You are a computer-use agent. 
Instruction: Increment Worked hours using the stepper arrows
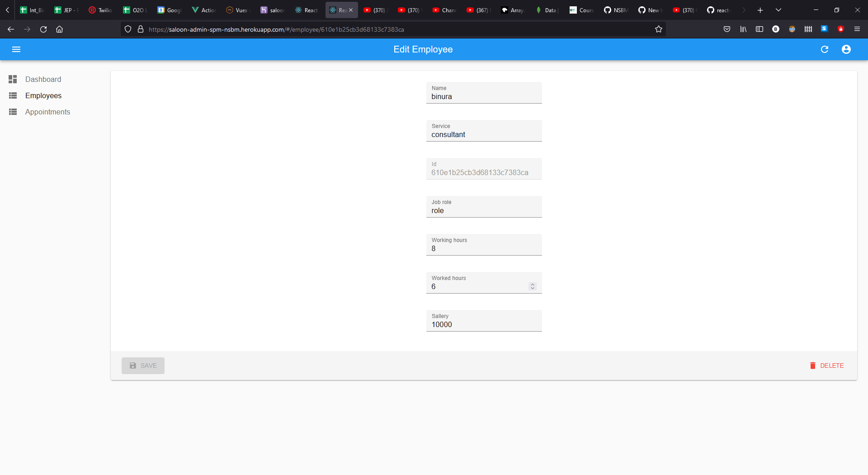(532, 284)
